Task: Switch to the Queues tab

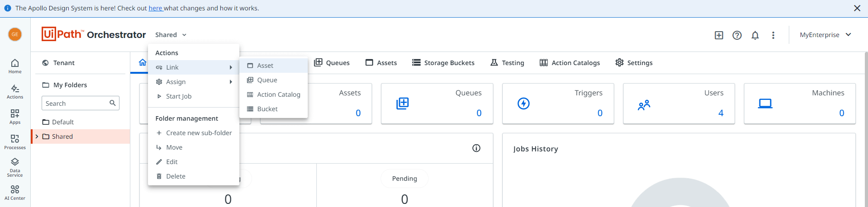Action: [x=332, y=63]
